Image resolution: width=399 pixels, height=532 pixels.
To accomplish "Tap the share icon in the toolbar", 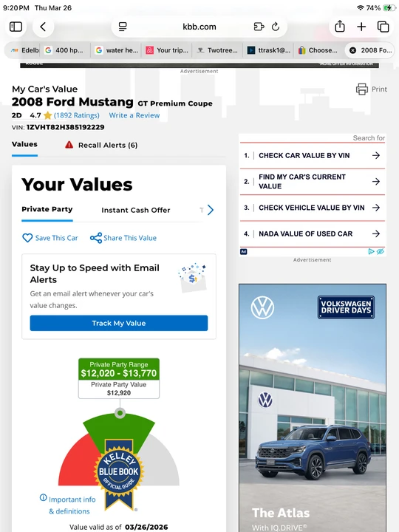I will pyautogui.click(x=340, y=26).
